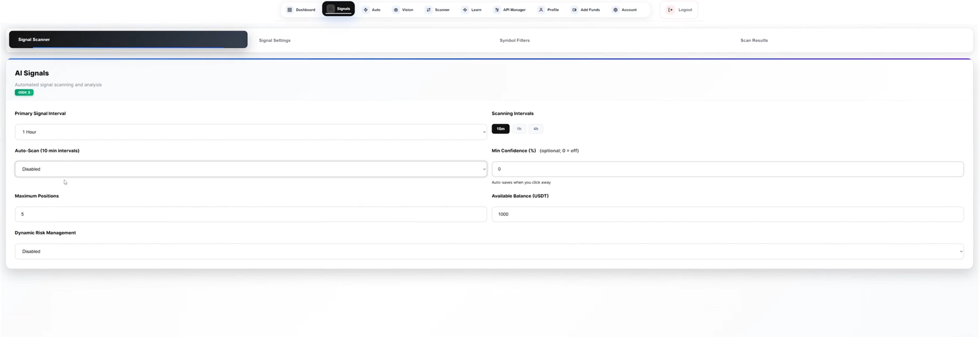This screenshot has width=980, height=337.
Task: Click the Auto lightning bolt icon
Action: click(365, 10)
